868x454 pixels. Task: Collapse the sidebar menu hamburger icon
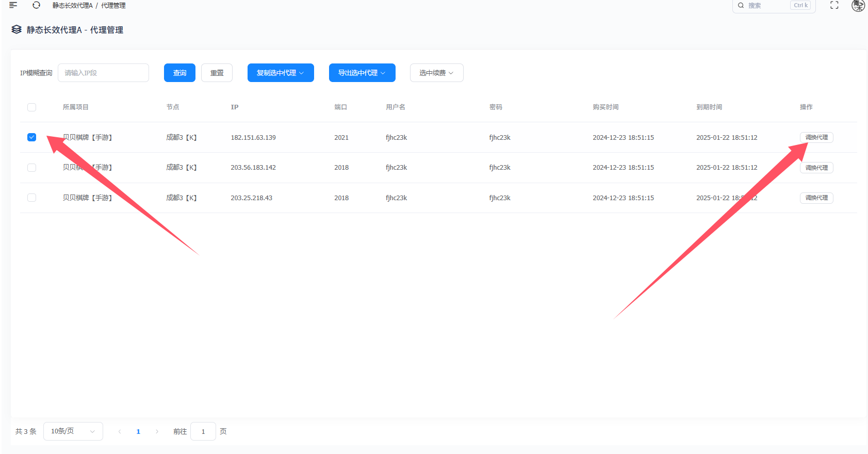[x=13, y=5]
